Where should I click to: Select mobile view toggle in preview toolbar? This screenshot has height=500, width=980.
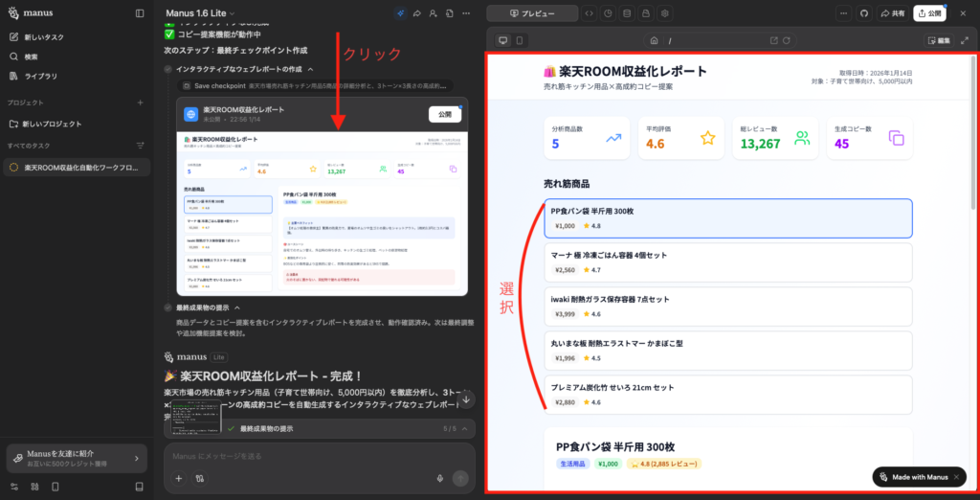pos(519,40)
